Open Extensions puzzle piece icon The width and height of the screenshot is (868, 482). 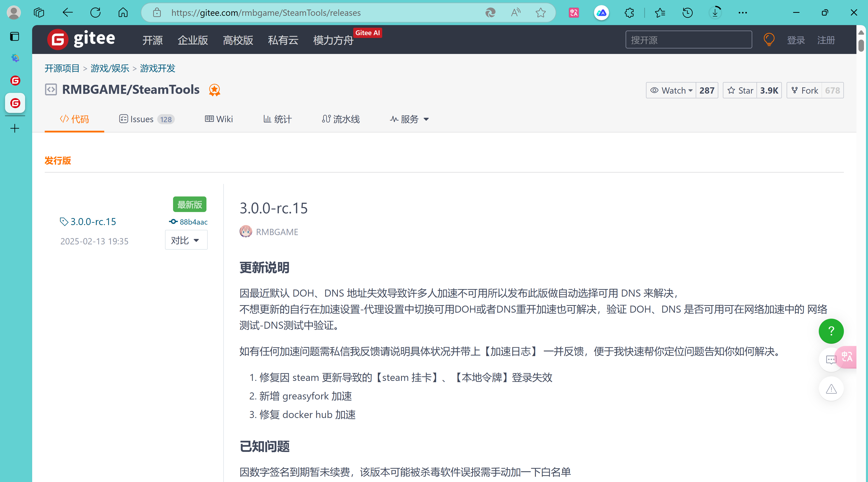point(629,13)
